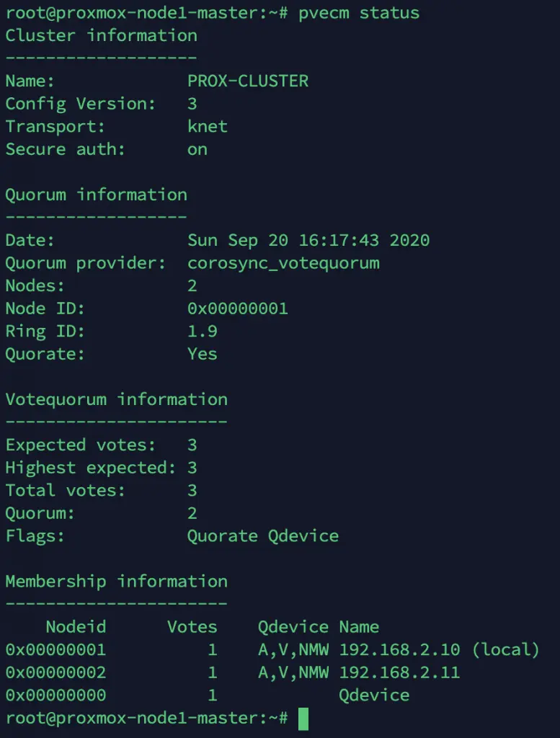Click the cluster name PROX-CLUSTER

[x=248, y=81]
